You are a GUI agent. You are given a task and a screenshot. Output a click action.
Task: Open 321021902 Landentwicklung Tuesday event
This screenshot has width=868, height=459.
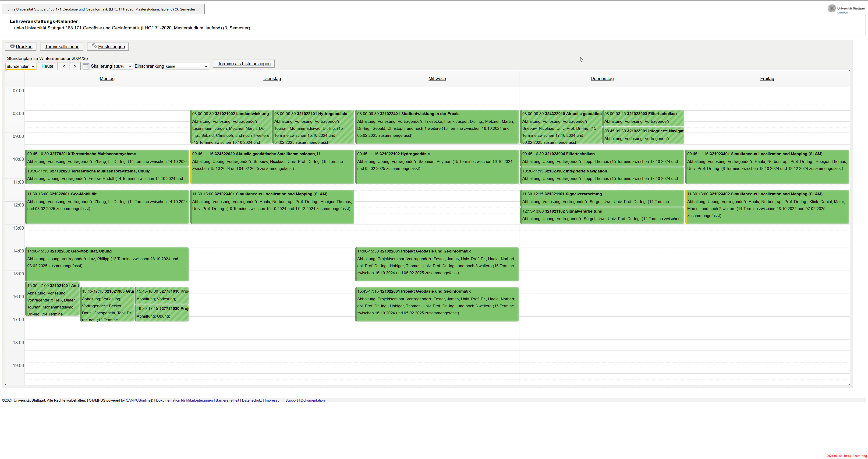tap(231, 127)
